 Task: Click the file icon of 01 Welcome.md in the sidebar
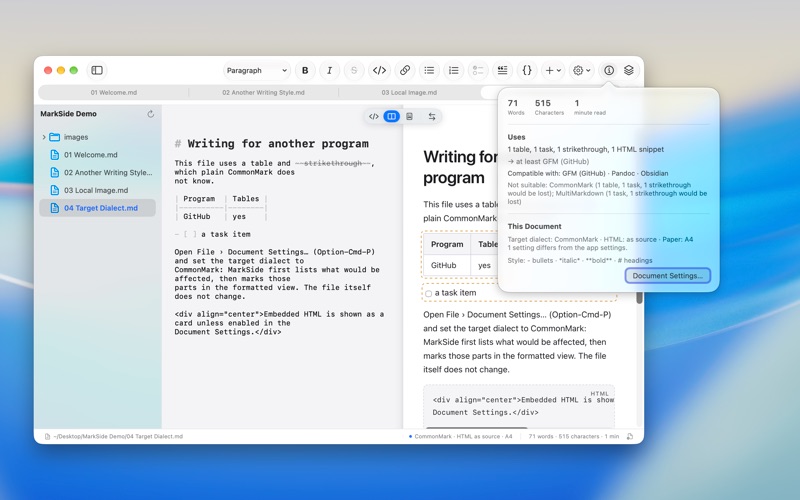pos(55,155)
